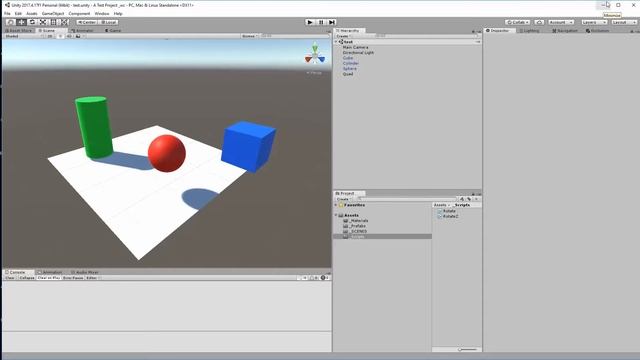Select Quad in Hierarchy

click(x=348, y=74)
